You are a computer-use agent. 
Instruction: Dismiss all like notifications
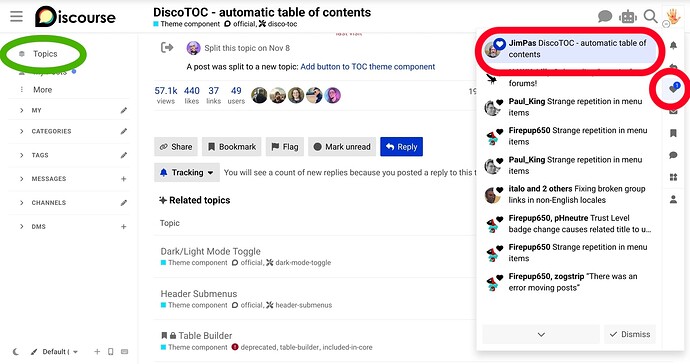coord(630,335)
